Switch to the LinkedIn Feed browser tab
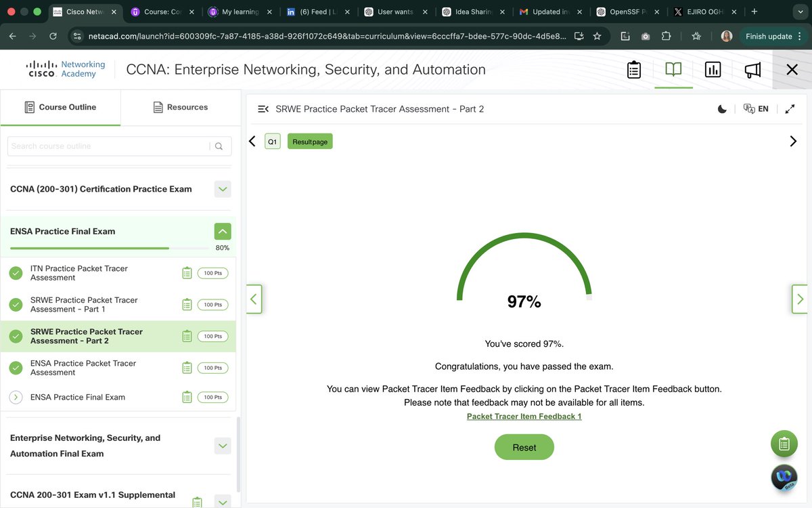The image size is (812, 508). pos(317,12)
